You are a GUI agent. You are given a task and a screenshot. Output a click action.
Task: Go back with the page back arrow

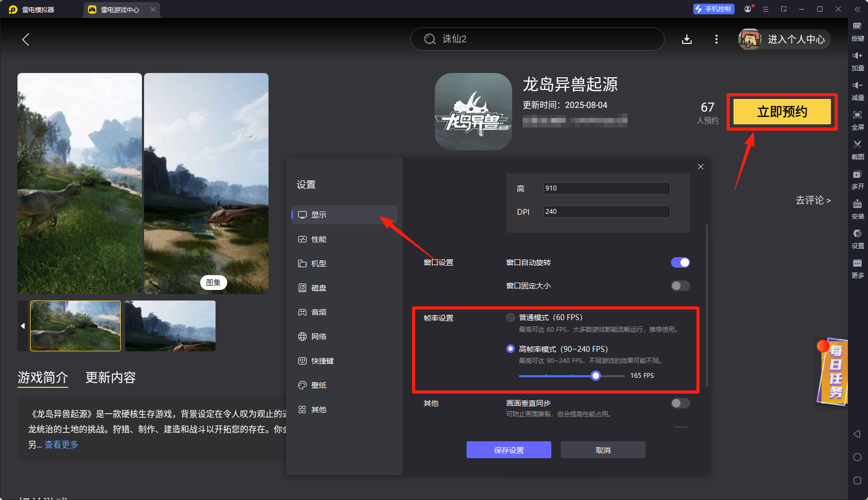pos(25,39)
